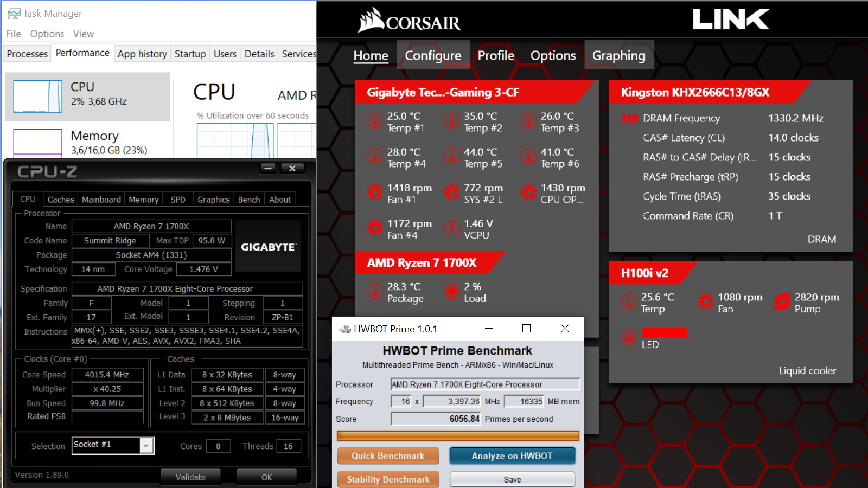Click the Temp #6 thermometer icon

[x=529, y=157]
